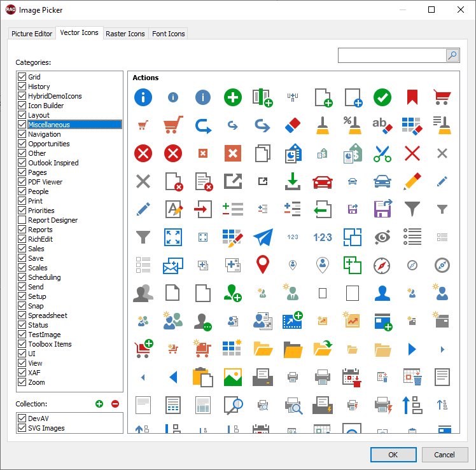Viewport: 476px width, 470px height.
Task: Select the green circle add plus icon
Action: click(233, 97)
